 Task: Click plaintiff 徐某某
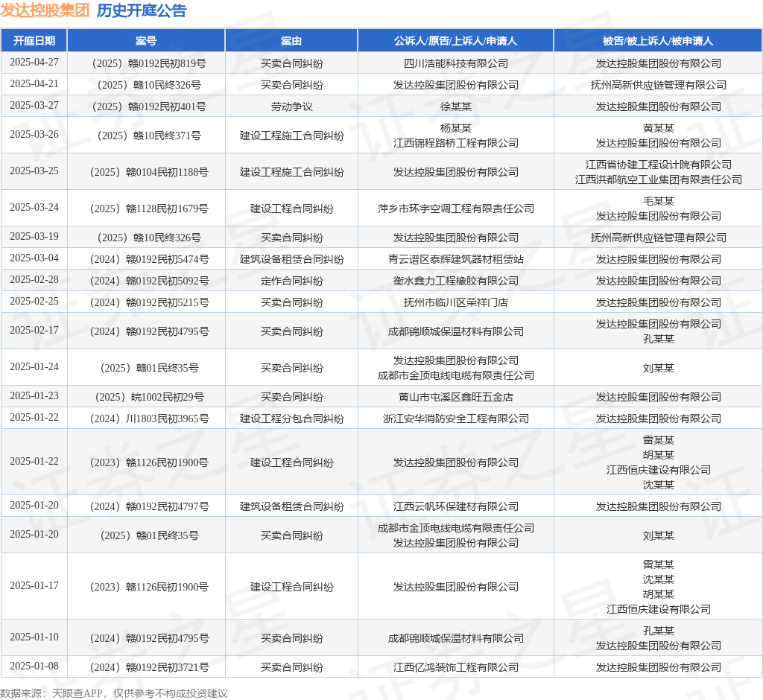(x=456, y=106)
